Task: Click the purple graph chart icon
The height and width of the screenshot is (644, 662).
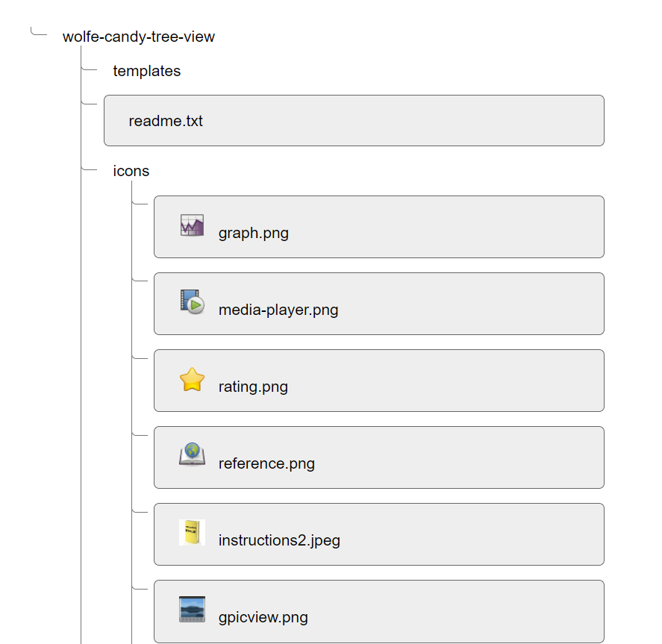Action: [192, 225]
